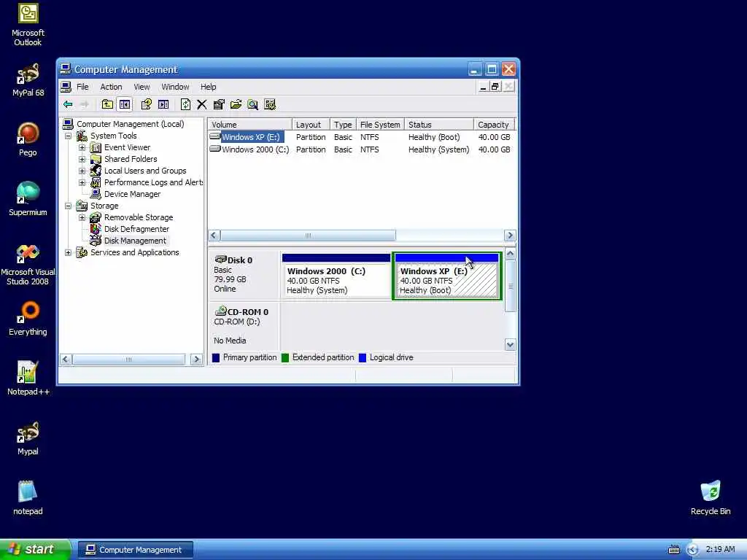The image size is (747, 560).
Task: Click the Explore magnifier toolbar icon
Action: [x=253, y=104]
